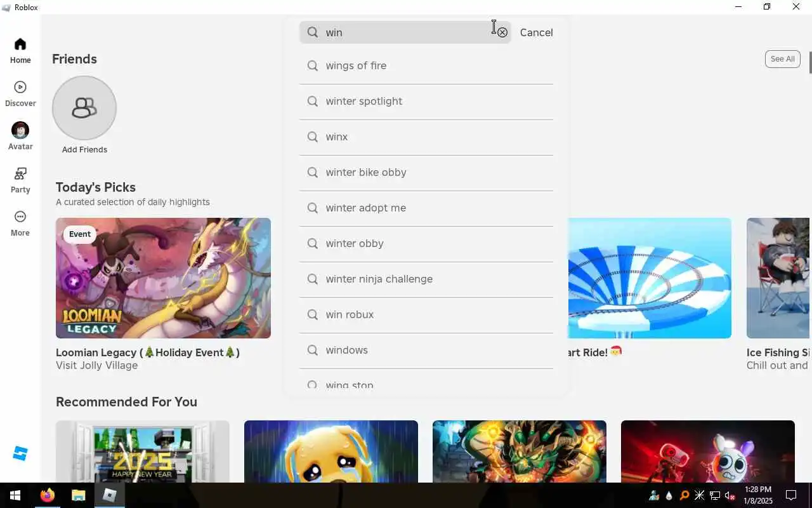The image size is (812, 508).
Task: Click the Add Friends circle button
Action: point(84,108)
